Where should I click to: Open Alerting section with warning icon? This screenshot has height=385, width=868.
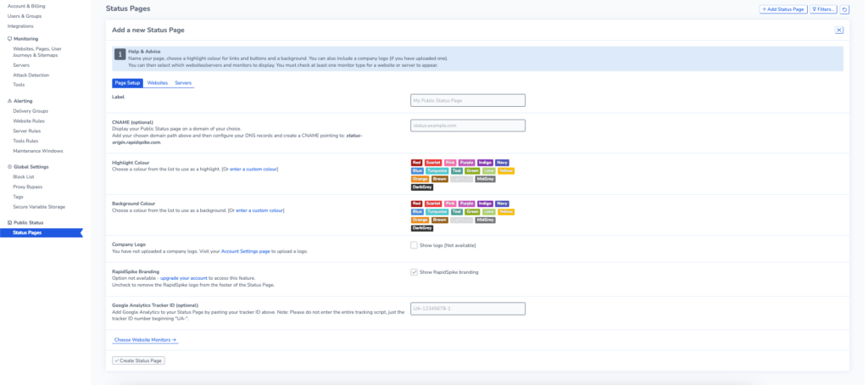20,101
